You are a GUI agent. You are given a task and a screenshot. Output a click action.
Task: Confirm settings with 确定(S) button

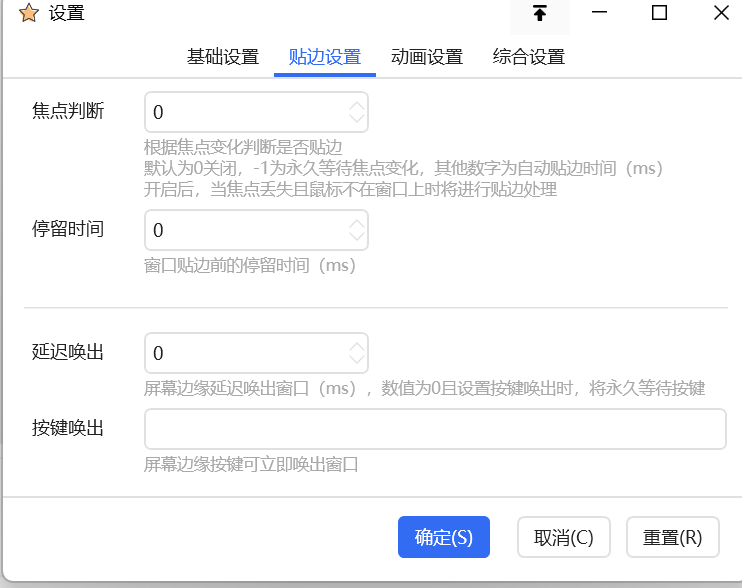[443, 537]
